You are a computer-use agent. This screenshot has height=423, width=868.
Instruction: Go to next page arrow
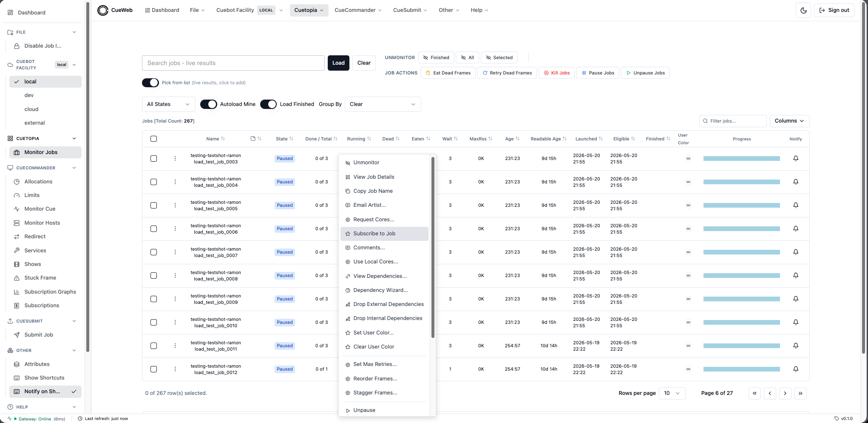[785, 393]
